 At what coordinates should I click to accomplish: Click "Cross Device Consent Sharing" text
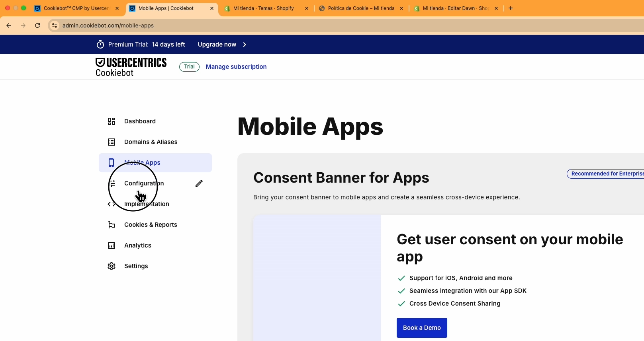coord(455,304)
